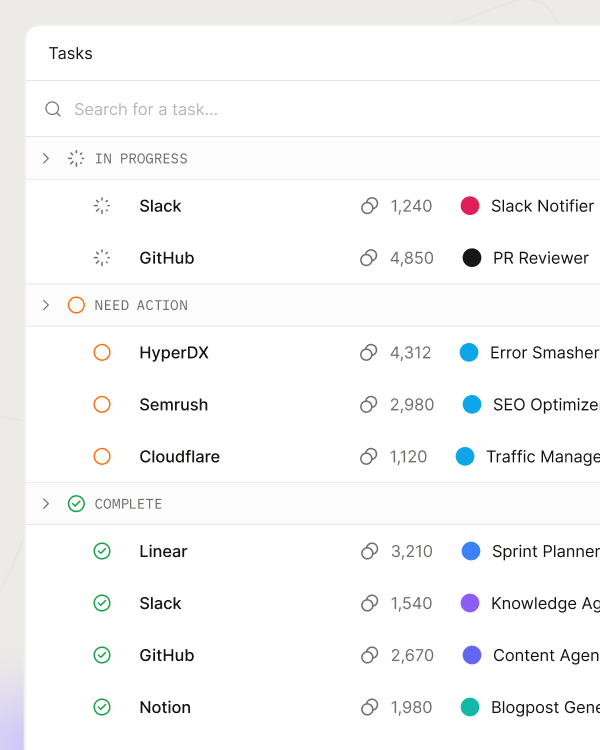The height and width of the screenshot is (750, 600).
Task: Click the spinner icon beside GitHub in progress
Action: coord(102,258)
